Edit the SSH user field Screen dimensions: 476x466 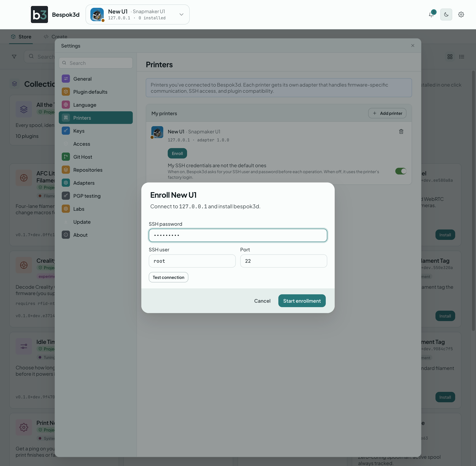[x=192, y=261]
